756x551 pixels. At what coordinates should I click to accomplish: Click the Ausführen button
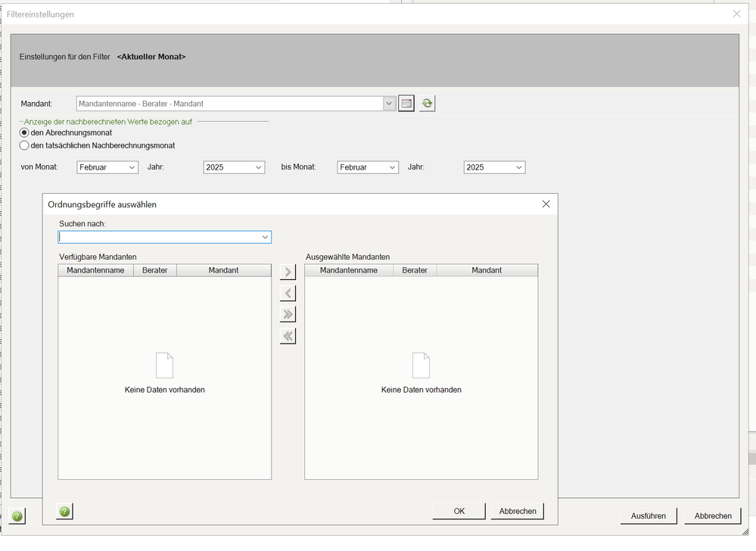coord(649,516)
